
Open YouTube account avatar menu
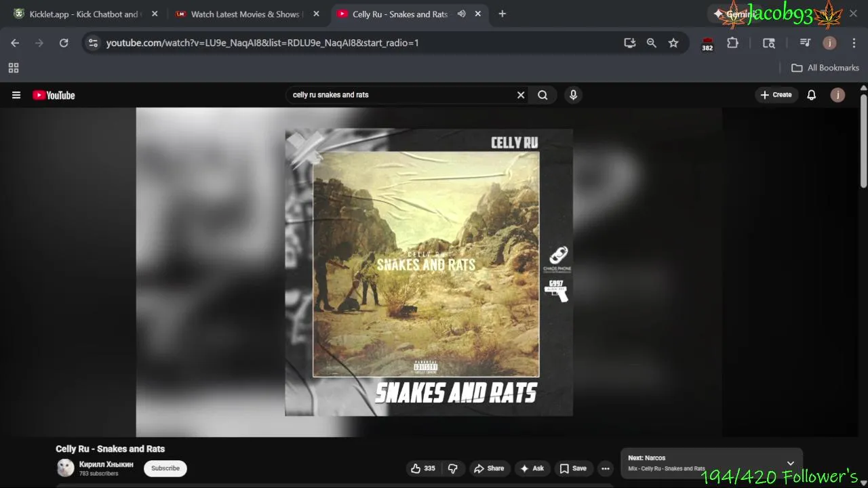click(837, 95)
